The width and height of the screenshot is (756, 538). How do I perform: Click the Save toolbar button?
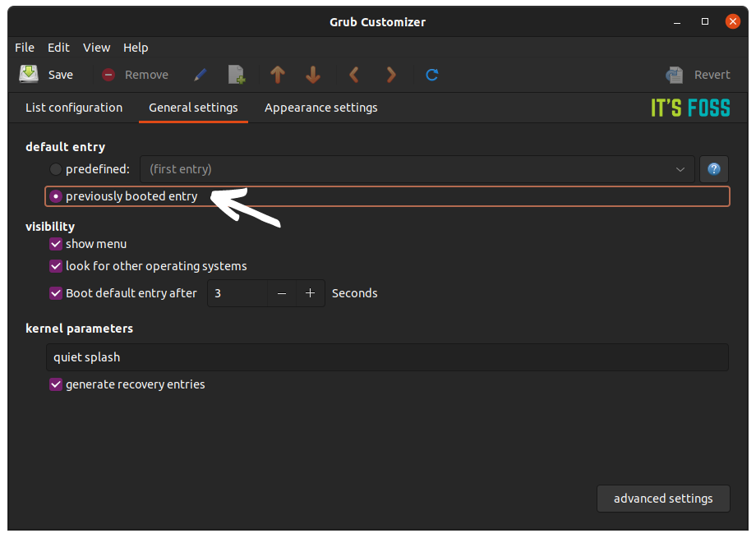point(46,75)
